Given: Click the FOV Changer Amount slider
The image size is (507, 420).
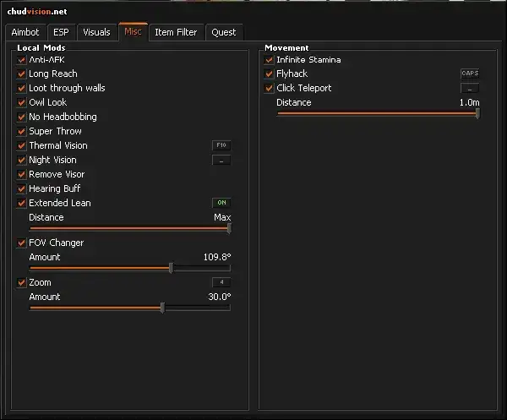Looking at the screenshot, I should pyautogui.click(x=128, y=268).
